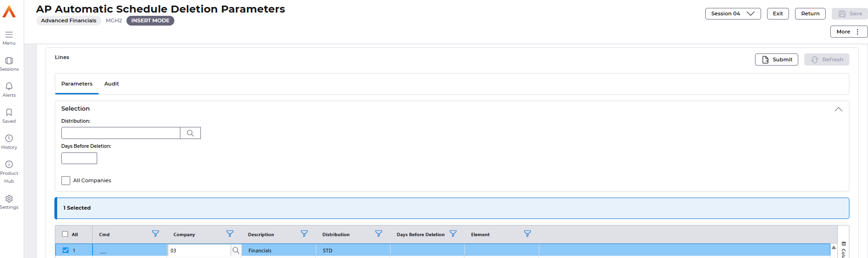Click the Days Before Deletion input field

[79, 159]
